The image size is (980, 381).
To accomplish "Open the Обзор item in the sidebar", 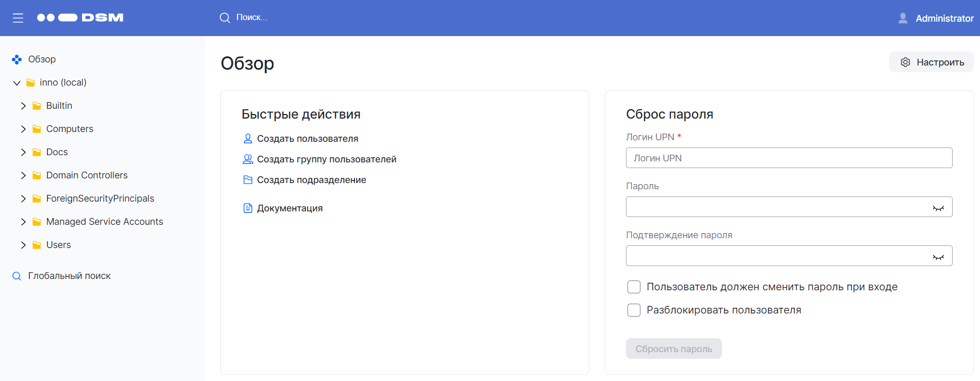I will click(42, 59).
